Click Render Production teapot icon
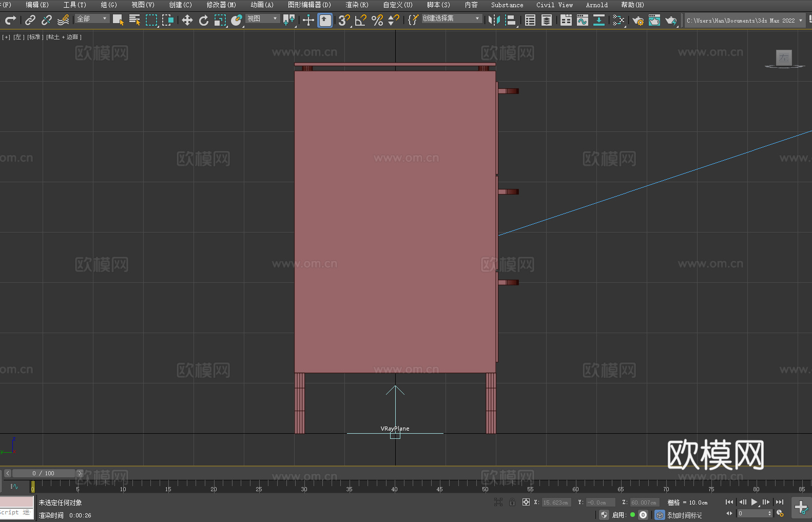The image size is (812, 522). 671,20
